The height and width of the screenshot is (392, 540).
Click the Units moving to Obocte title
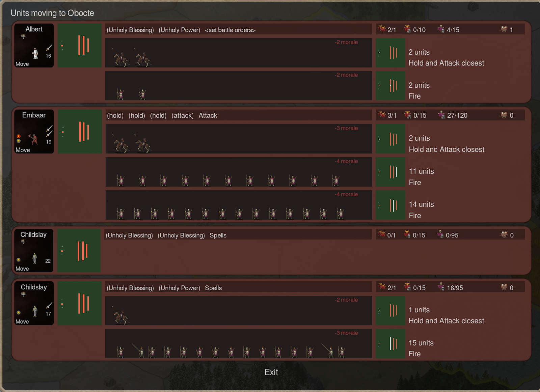(52, 13)
